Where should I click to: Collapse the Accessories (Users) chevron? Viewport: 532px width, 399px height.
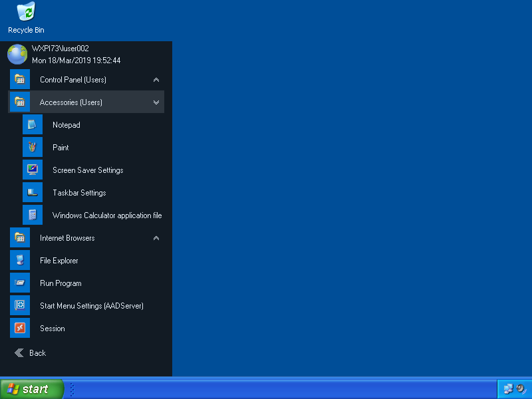coord(156,102)
